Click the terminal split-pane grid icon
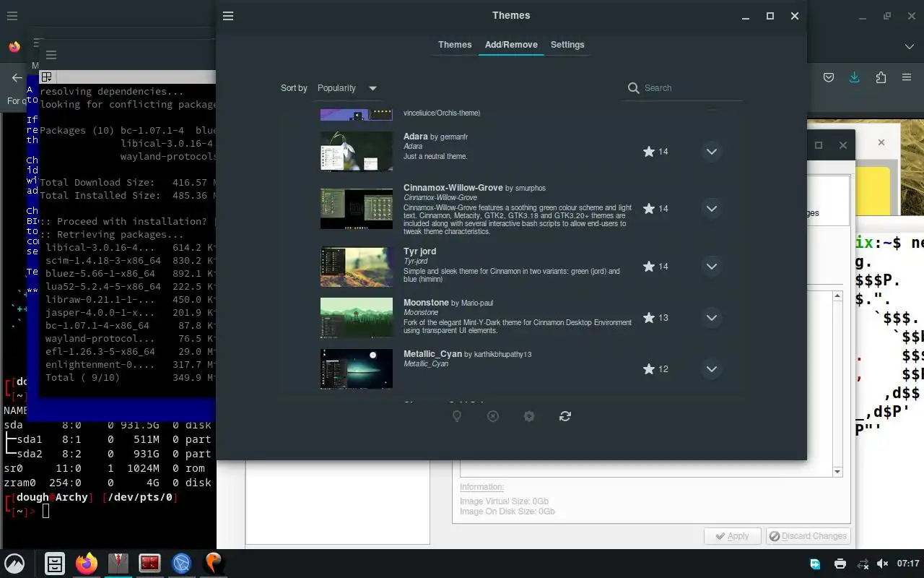 click(46, 77)
